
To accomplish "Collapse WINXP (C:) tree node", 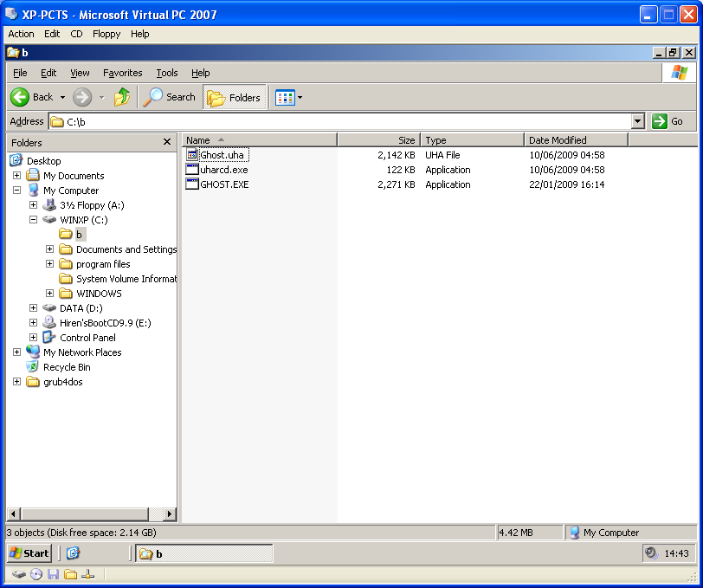I will 33,220.
